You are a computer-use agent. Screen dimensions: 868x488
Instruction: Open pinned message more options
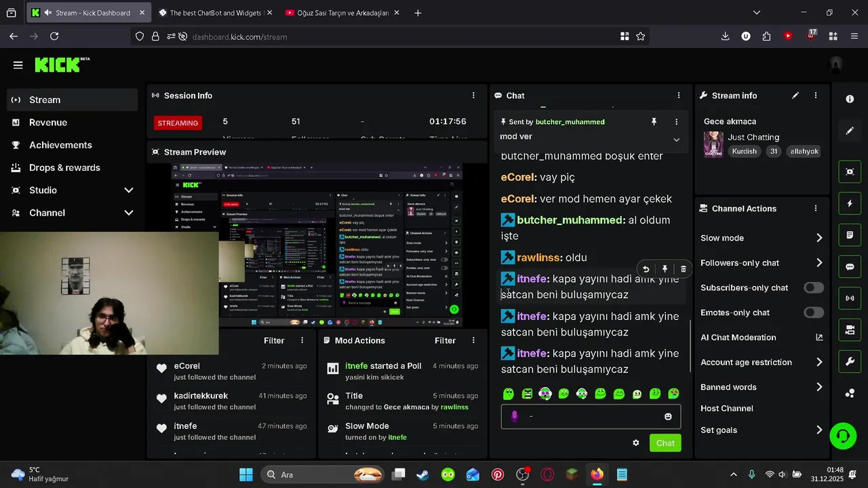676,122
